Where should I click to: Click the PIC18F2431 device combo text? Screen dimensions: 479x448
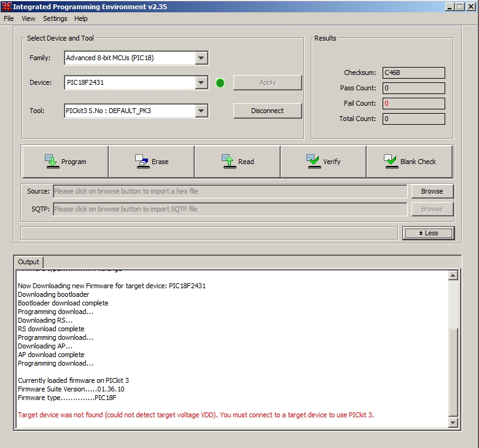pyautogui.click(x=85, y=82)
